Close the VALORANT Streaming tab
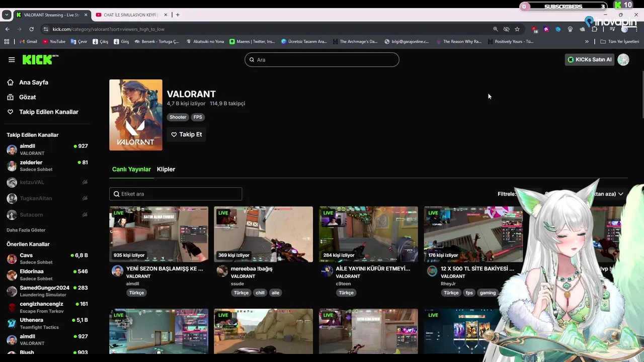644x362 pixels. [86, 15]
